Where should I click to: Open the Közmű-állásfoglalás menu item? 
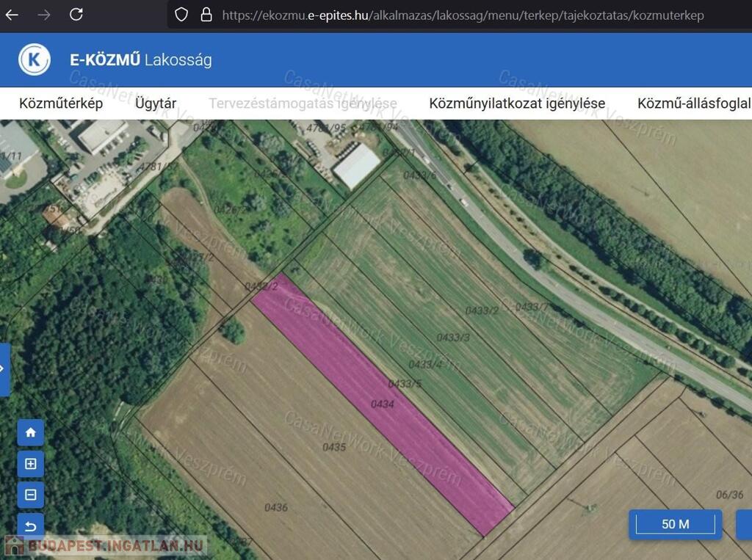(693, 103)
